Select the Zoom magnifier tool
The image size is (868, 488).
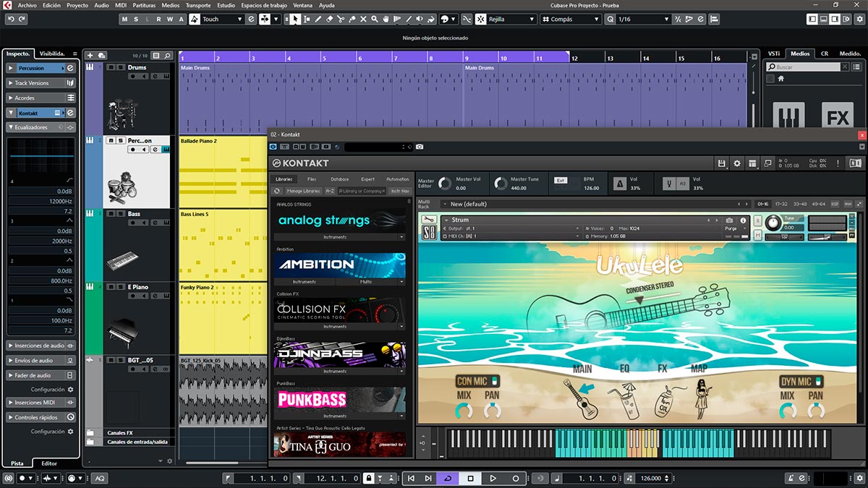click(375, 19)
